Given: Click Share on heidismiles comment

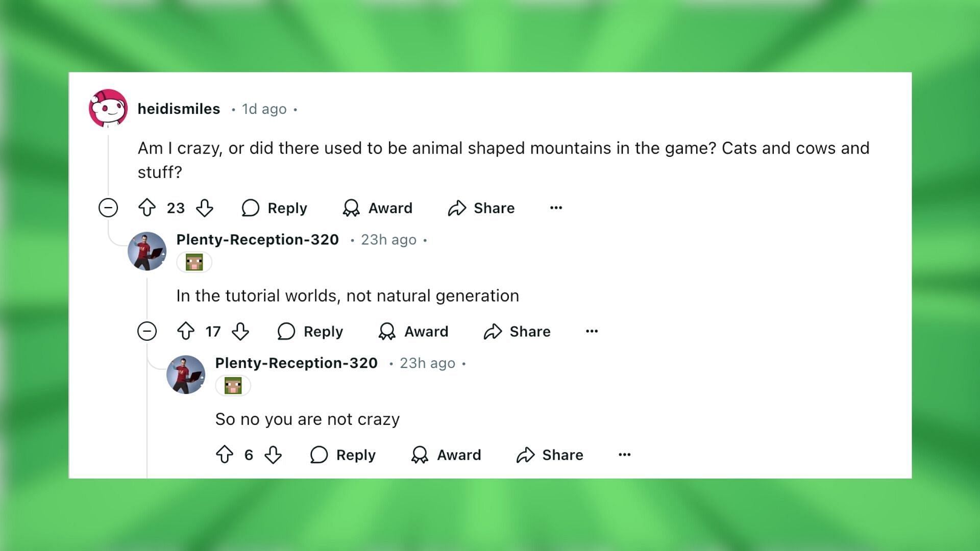Looking at the screenshot, I should click(481, 207).
